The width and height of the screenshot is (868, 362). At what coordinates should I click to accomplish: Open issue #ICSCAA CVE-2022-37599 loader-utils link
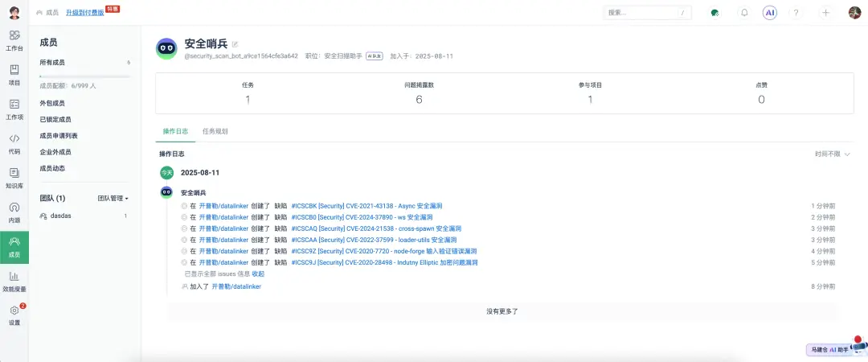point(374,240)
